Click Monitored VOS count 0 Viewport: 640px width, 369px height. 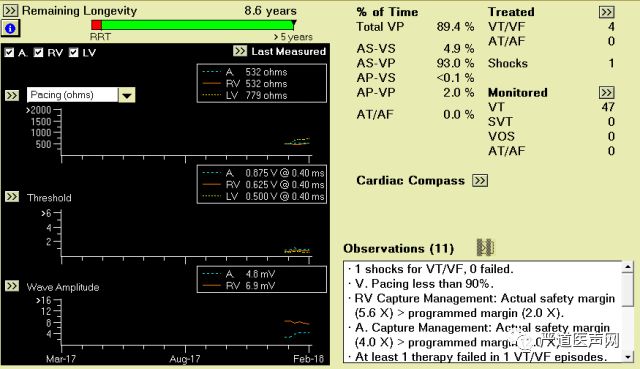[x=611, y=136]
